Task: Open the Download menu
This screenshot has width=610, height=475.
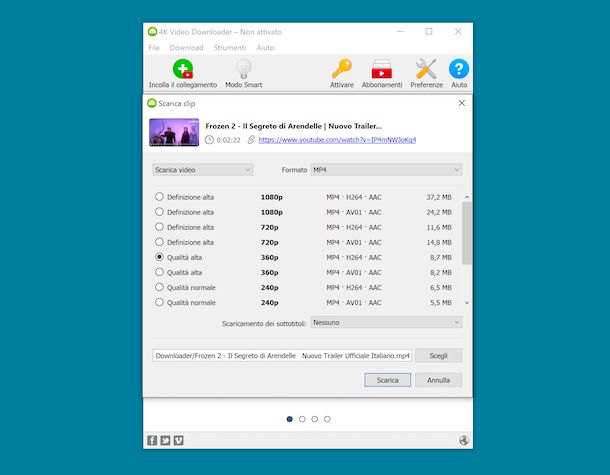Action: point(186,47)
